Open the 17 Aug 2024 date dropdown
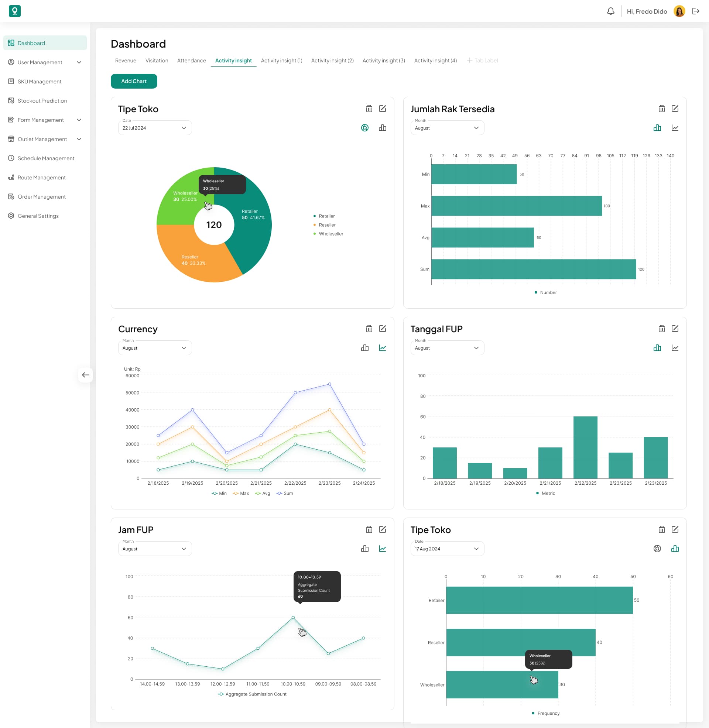This screenshot has width=709, height=728. pyautogui.click(x=447, y=549)
